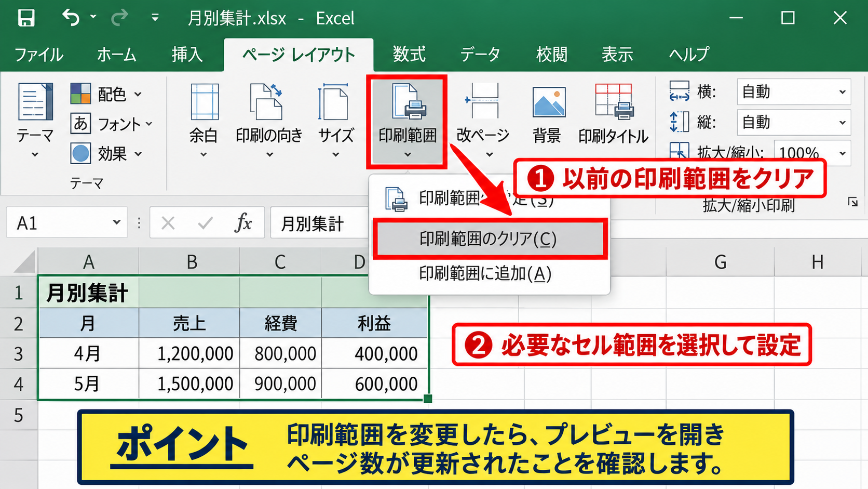Select column G header
868x489 pixels.
coord(720,262)
